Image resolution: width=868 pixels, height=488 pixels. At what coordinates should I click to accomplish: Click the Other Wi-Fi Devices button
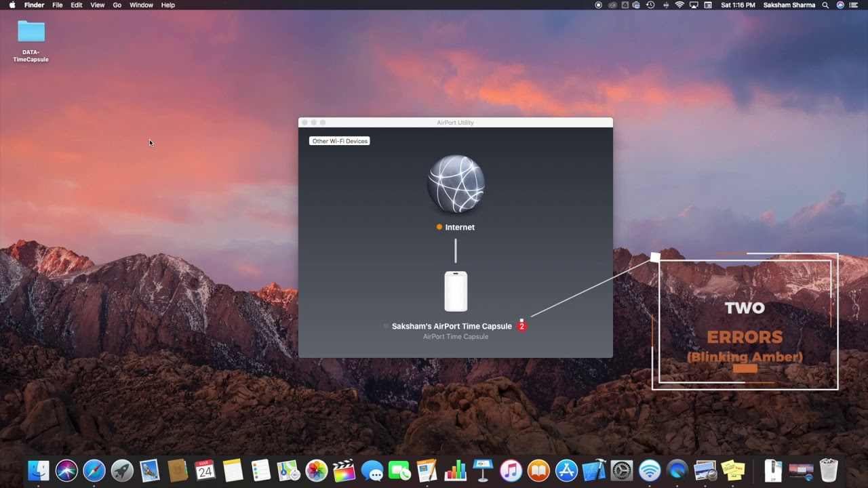tap(339, 141)
